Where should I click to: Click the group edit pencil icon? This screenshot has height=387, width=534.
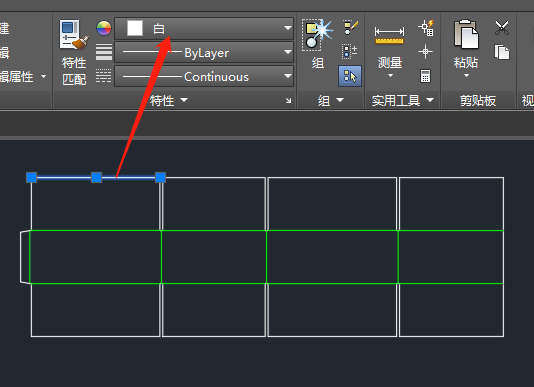coord(350,28)
